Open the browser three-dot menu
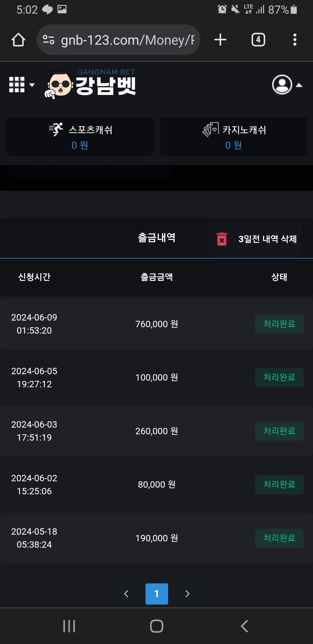313x644 pixels. (295, 40)
